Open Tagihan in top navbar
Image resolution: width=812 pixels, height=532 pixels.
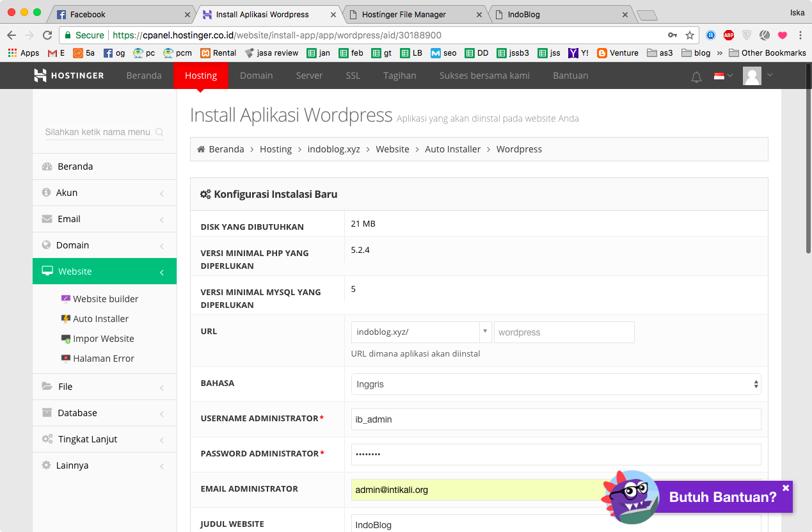400,76
